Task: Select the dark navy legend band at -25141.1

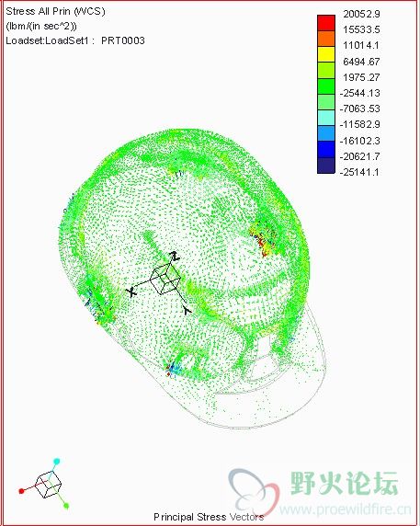Action: (326, 166)
